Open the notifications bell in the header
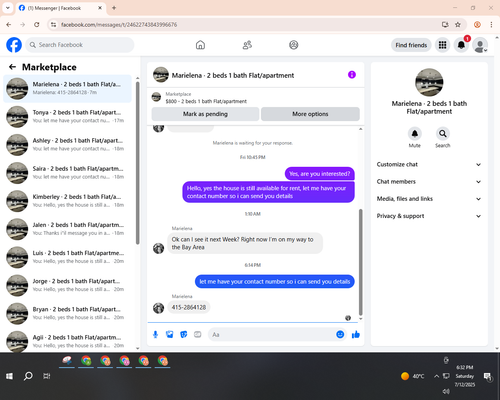Image resolution: width=500 pixels, height=400 pixels. 461,45
